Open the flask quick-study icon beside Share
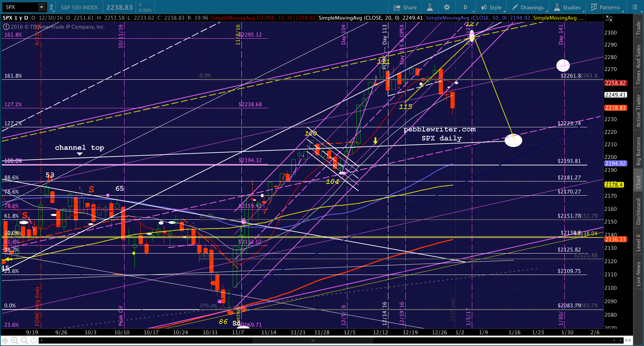 click(429, 7)
